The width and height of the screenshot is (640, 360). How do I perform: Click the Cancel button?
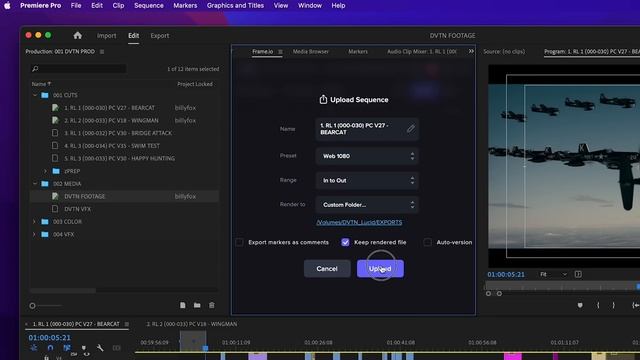[x=327, y=269]
